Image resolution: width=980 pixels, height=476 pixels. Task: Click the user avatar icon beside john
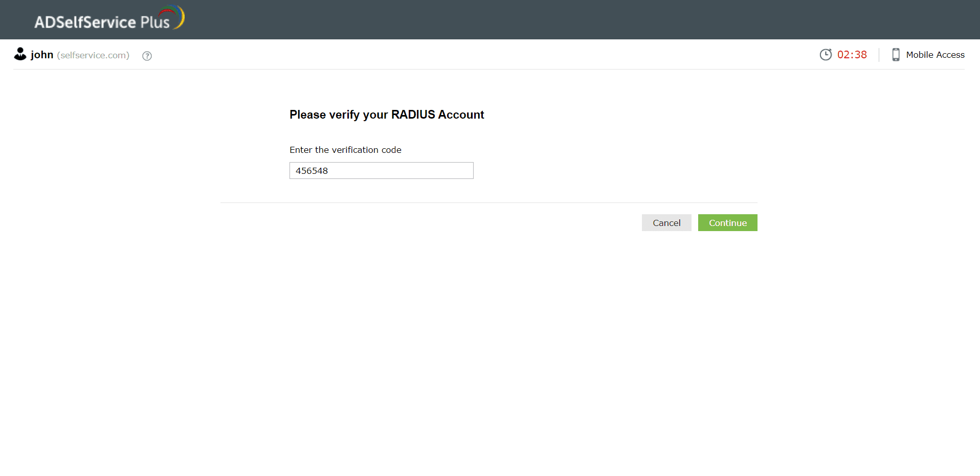point(20,54)
